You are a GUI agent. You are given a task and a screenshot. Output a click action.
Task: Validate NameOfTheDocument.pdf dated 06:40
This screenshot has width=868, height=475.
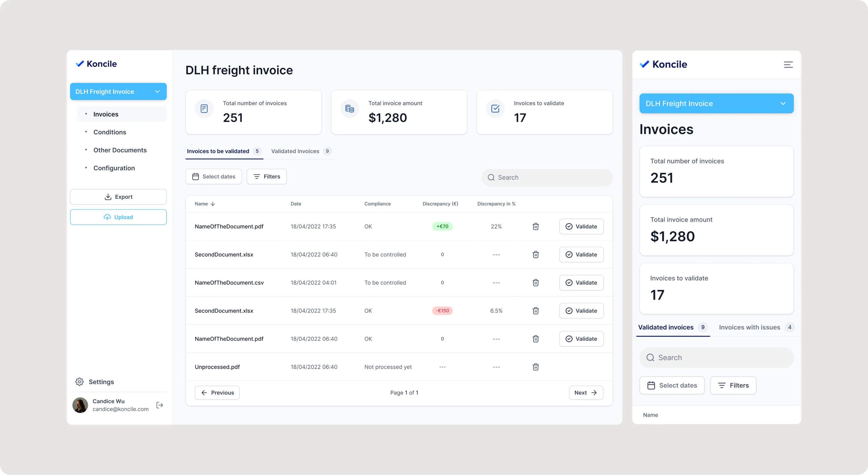(x=581, y=339)
